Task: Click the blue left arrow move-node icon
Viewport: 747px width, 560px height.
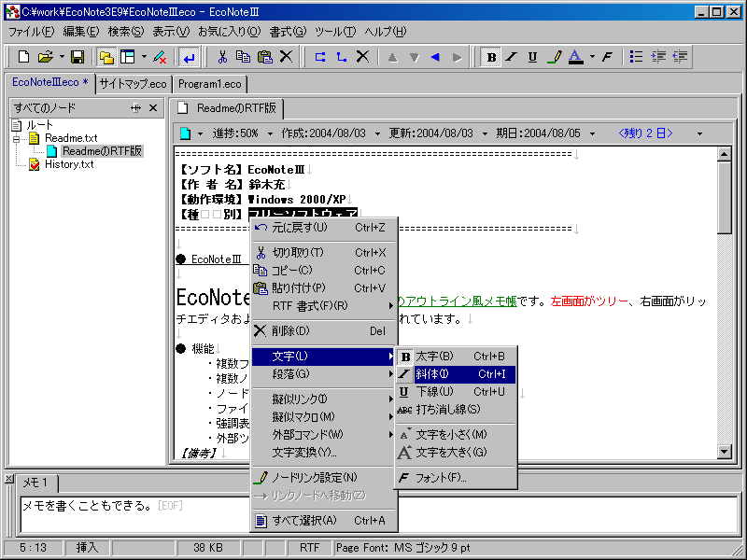Action: click(x=435, y=57)
